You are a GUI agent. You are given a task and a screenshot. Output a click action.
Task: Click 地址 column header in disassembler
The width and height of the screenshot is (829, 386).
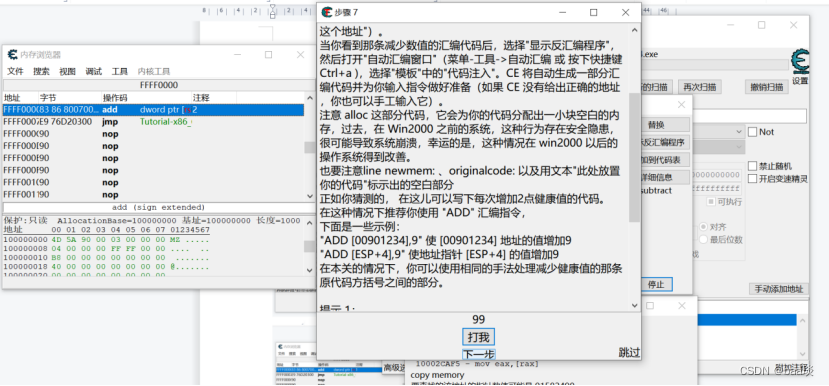tap(21, 98)
